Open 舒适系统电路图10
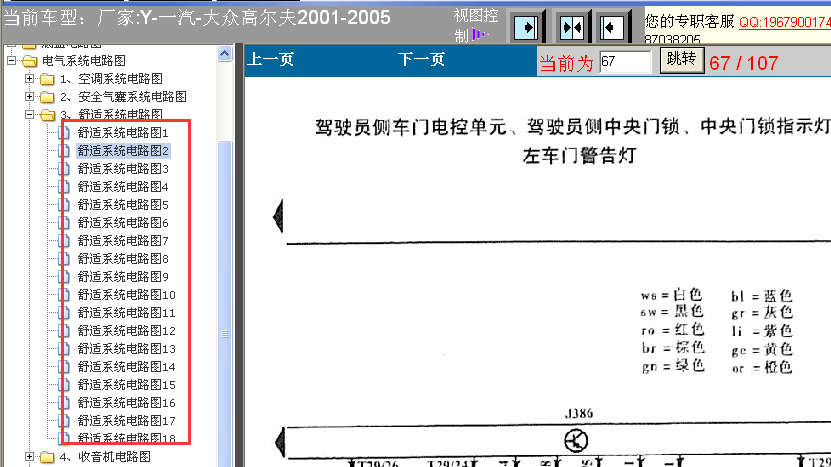The height and width of the screenshot is (467, 831). [127, 295]
